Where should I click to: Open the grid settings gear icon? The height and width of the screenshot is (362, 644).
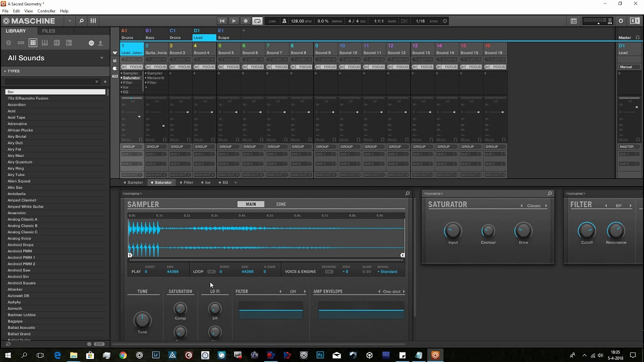coord(445,21)
